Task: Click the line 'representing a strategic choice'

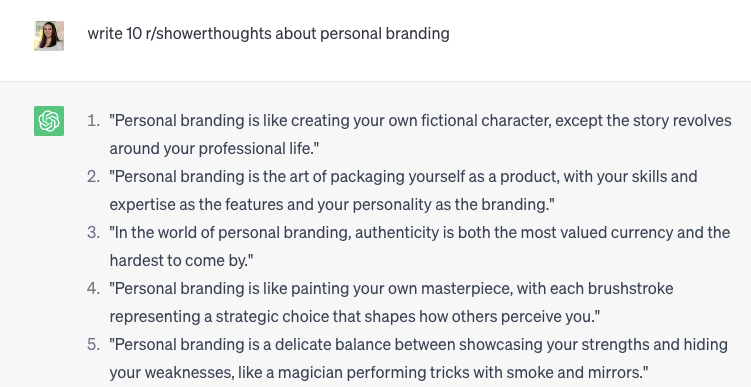Action: [x=355, y=317]
